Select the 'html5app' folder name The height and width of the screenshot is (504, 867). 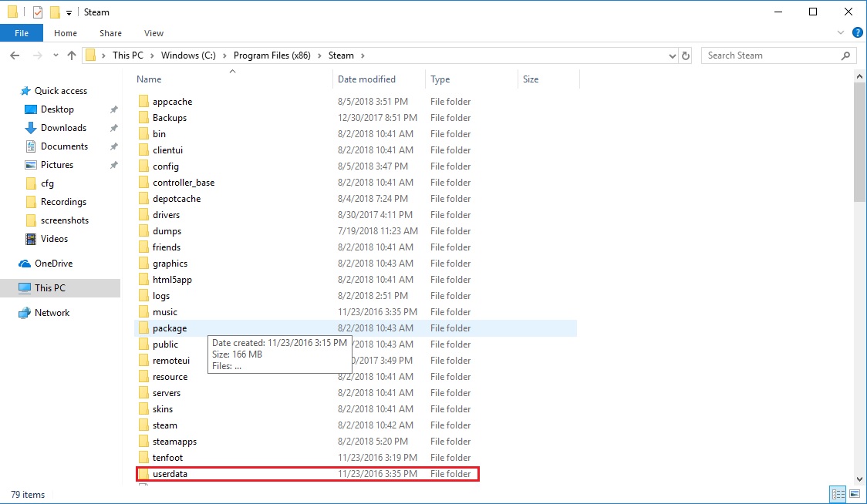coord(172,280)
